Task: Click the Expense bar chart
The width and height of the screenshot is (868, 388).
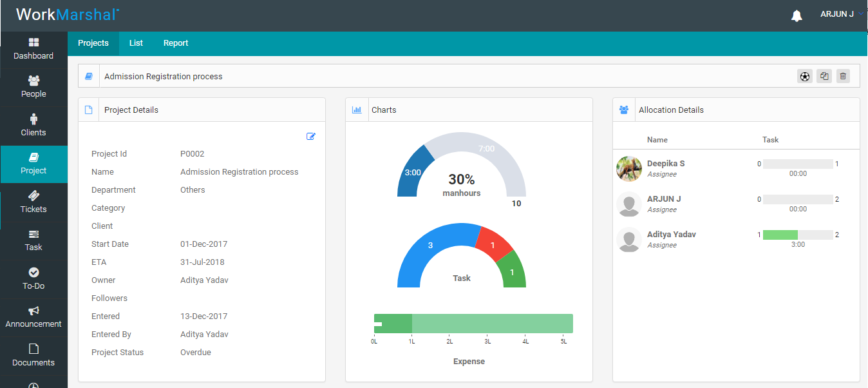Action: pos(473,324)
